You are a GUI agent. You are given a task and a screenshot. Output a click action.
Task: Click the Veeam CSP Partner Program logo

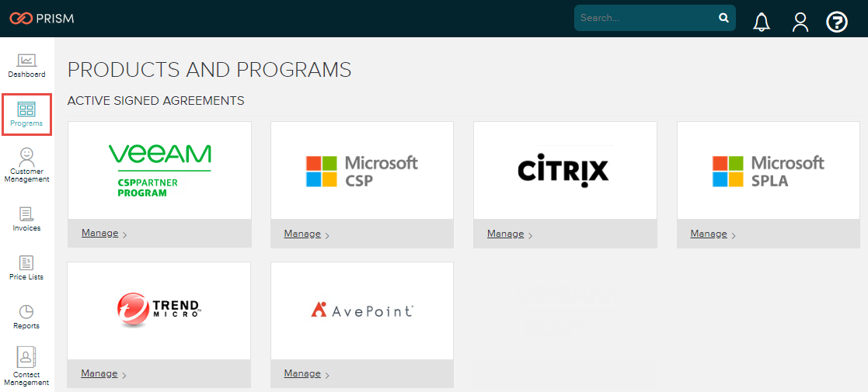click(159, 170)
